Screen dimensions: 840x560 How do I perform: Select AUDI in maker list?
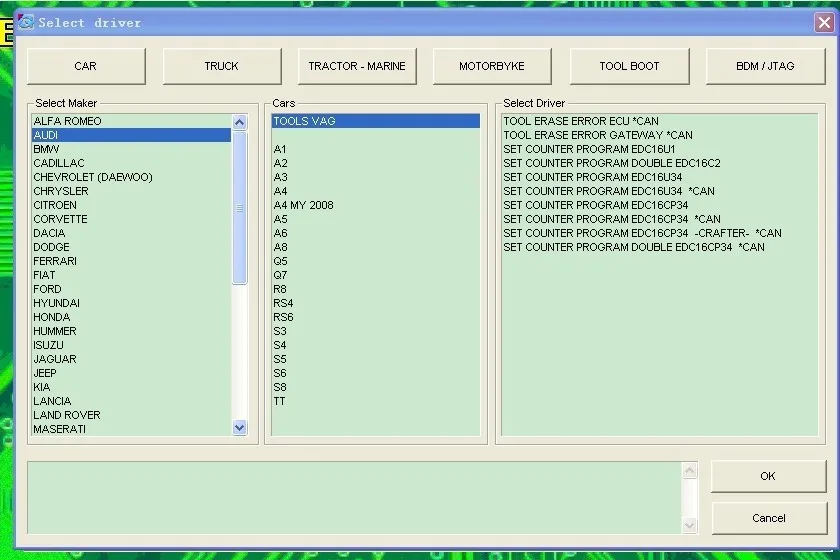coord(131,135)
